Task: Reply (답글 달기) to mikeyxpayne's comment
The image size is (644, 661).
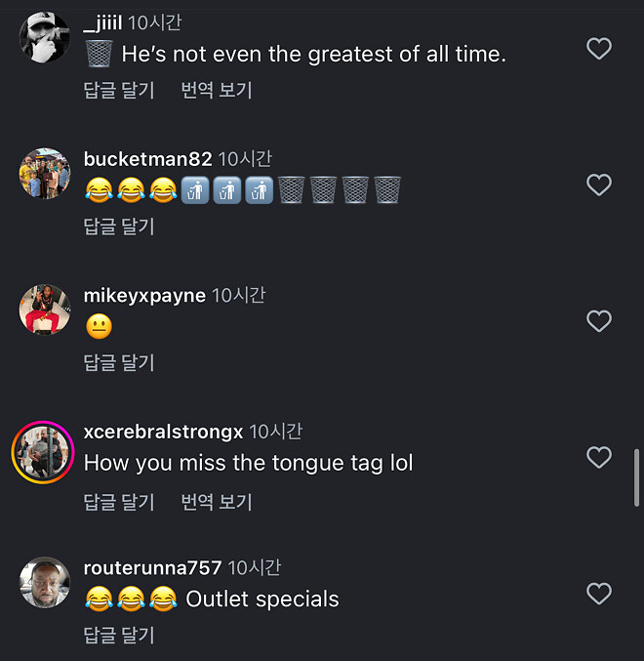Action: [x=119, y=363]
